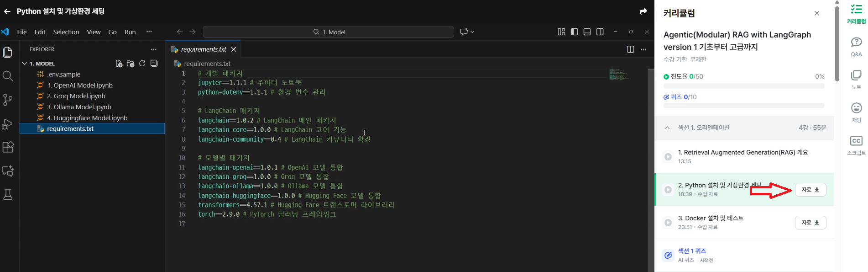This screenshot has width=868, height=272.
Task: Click New File icon in explorer header
Action: [x=119, y=64]
